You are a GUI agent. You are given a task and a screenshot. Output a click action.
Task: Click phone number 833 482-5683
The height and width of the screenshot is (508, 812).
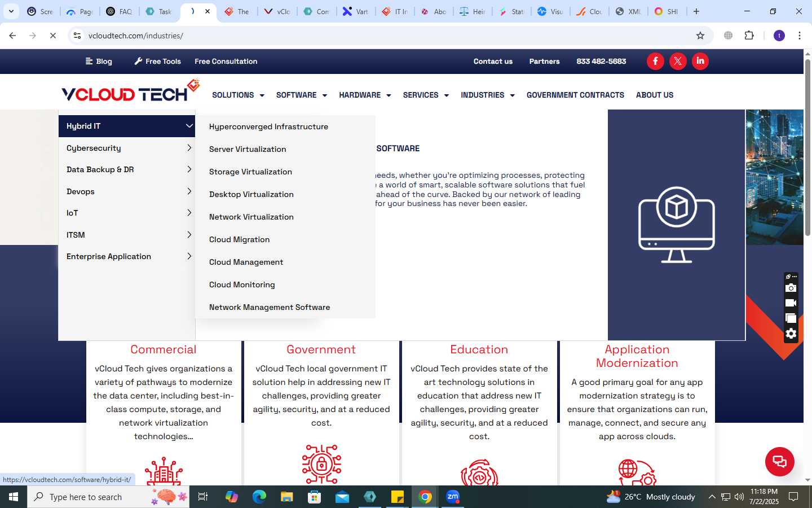[601, 61]
